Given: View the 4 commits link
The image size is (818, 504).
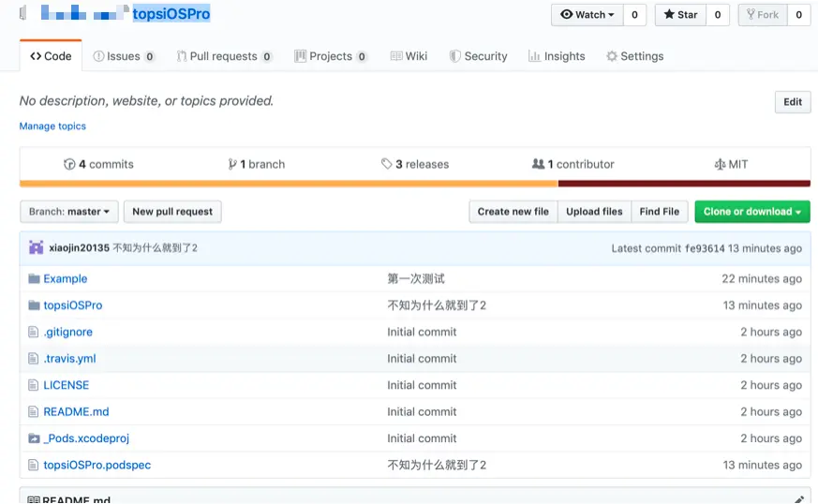Looking at the screenshot, I should [x=98, y=164].
